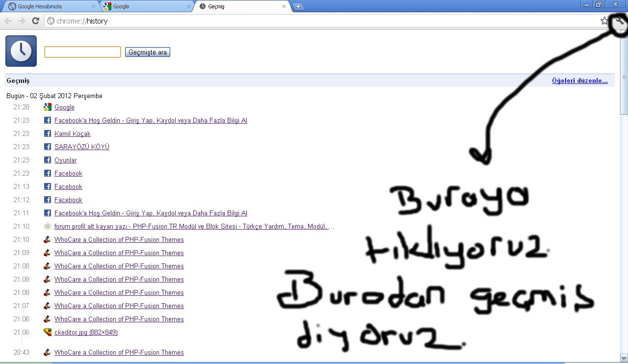Open WhoCare link visited at 21:09
Viewport: 628px width, 364px height.
pos(119,253)
